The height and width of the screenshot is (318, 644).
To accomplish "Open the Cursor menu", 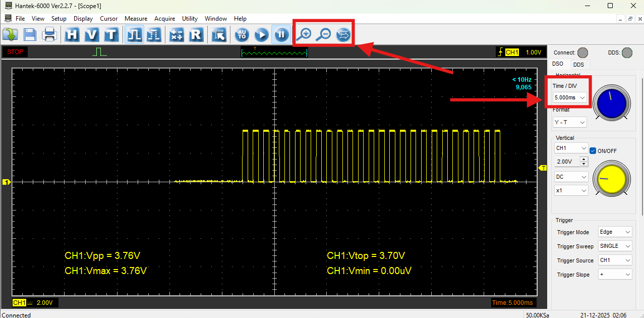I will (x=108, y=19).
